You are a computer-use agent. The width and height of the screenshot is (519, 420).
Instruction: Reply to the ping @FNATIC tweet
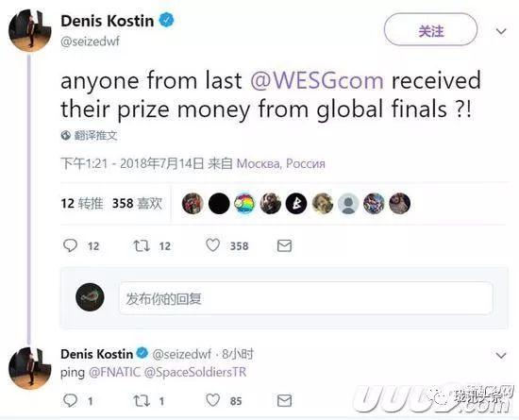(x=70, y=400)
